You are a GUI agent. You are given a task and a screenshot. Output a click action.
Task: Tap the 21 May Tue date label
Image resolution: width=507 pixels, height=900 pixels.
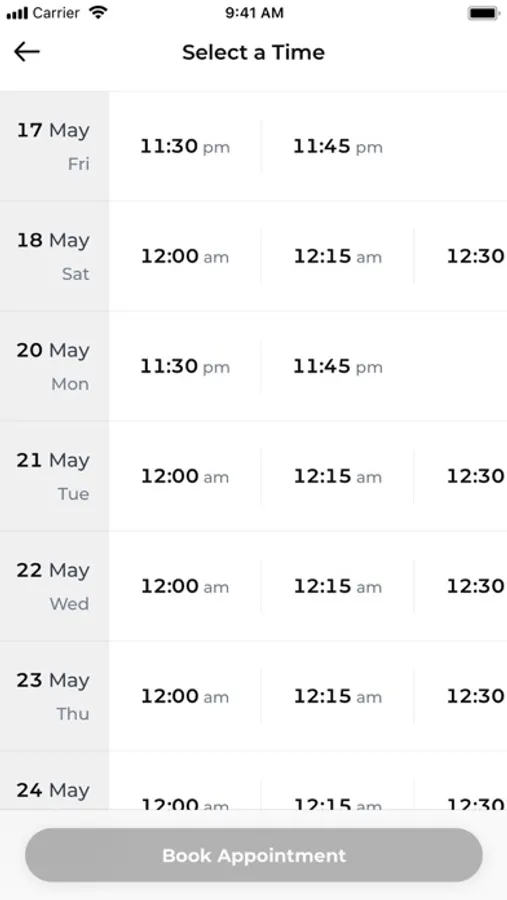click(53, 476)
